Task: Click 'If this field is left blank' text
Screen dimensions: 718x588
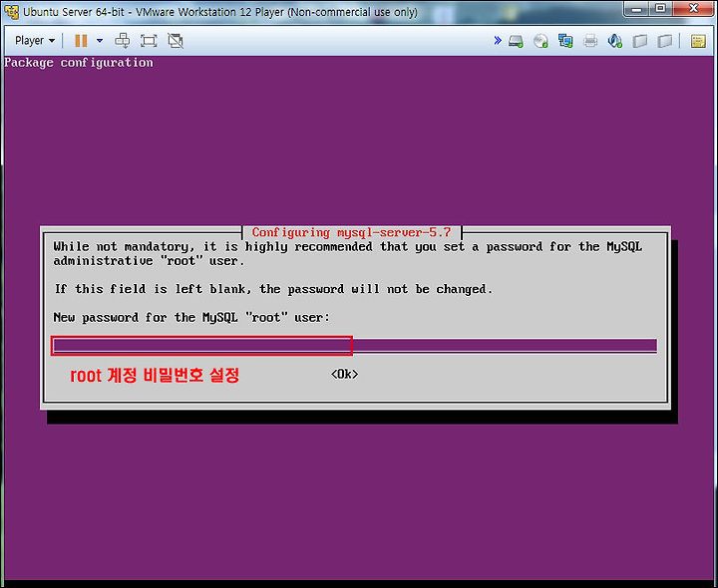Action: [273, 289]
